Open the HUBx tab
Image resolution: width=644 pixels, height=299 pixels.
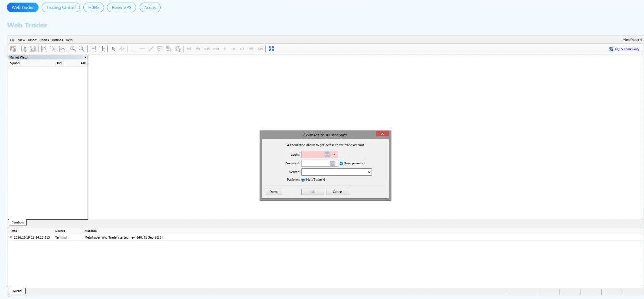[x=93, y=7]
